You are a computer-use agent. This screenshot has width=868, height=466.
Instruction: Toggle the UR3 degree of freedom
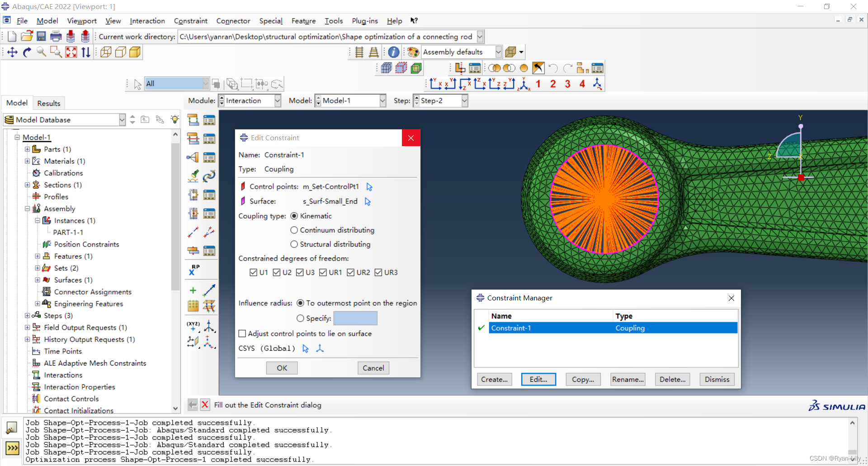[x=378, y=272]
